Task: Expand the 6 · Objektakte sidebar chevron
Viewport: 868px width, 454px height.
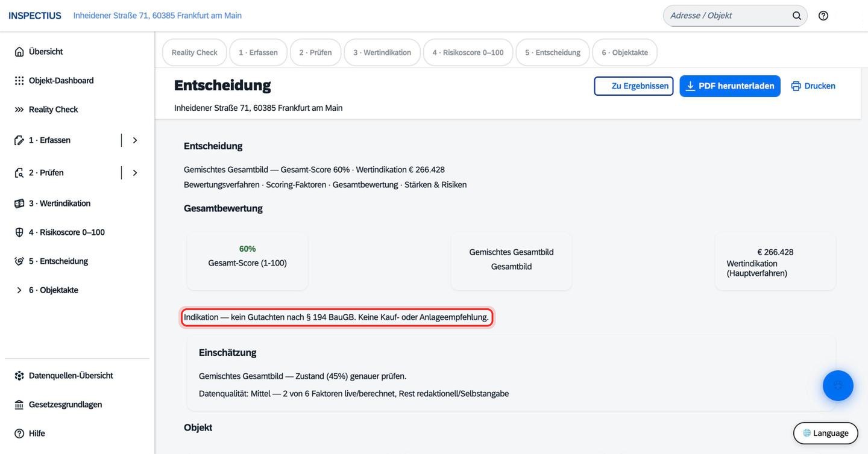Action: tap(19, 290)
